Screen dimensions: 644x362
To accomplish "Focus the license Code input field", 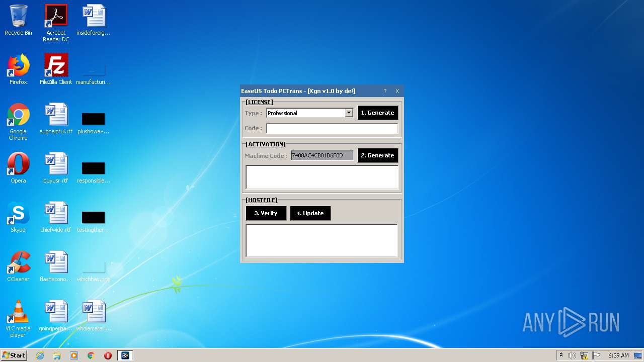I will (332, 128).
